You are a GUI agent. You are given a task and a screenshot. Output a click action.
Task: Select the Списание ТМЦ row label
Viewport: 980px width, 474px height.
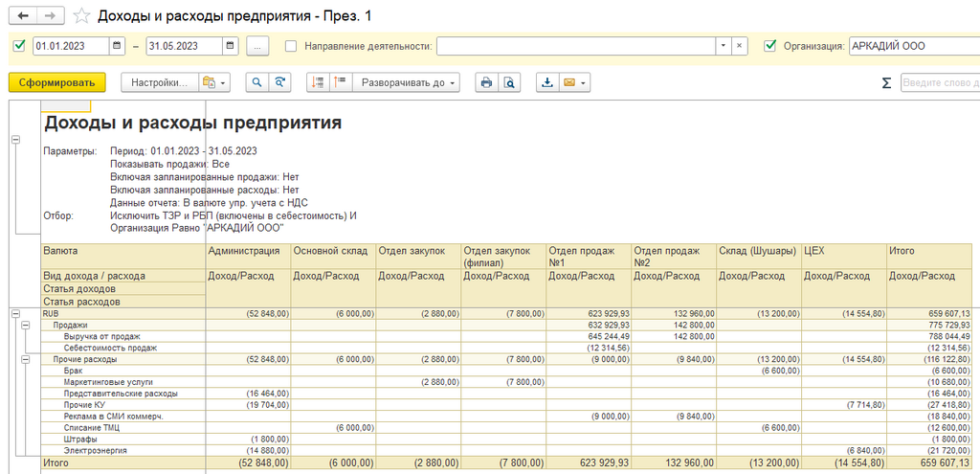click(x=91, y=427)
